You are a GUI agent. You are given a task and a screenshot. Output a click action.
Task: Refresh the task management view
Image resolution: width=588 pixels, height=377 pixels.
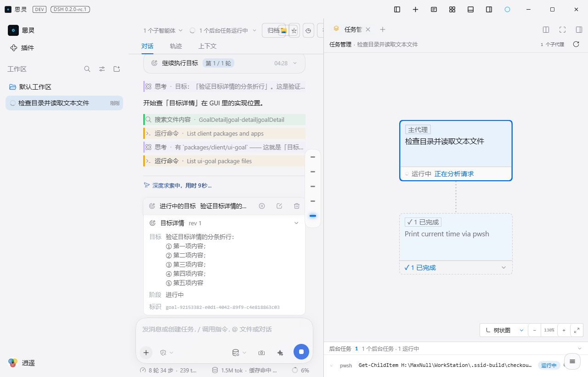tap(576, 44)
